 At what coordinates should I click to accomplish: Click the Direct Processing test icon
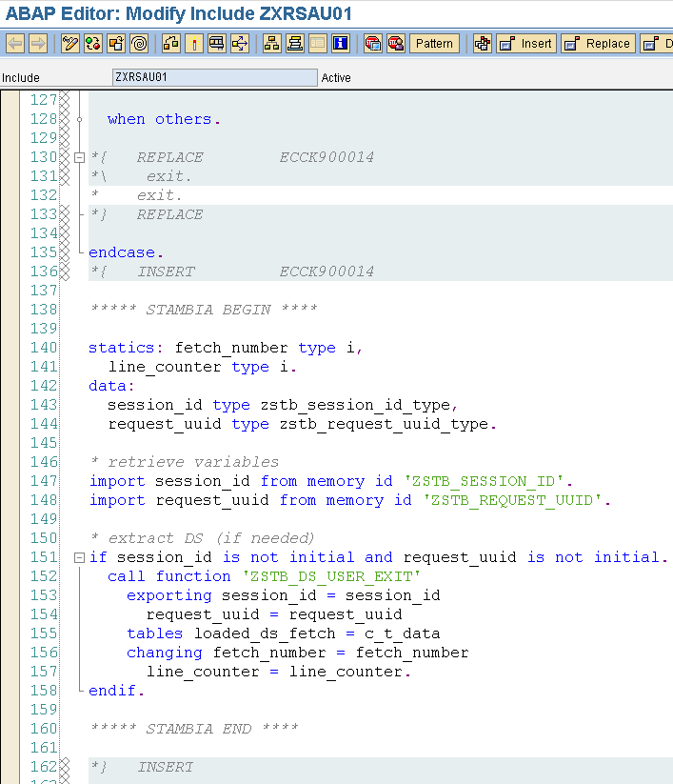[x=217, y=44]
